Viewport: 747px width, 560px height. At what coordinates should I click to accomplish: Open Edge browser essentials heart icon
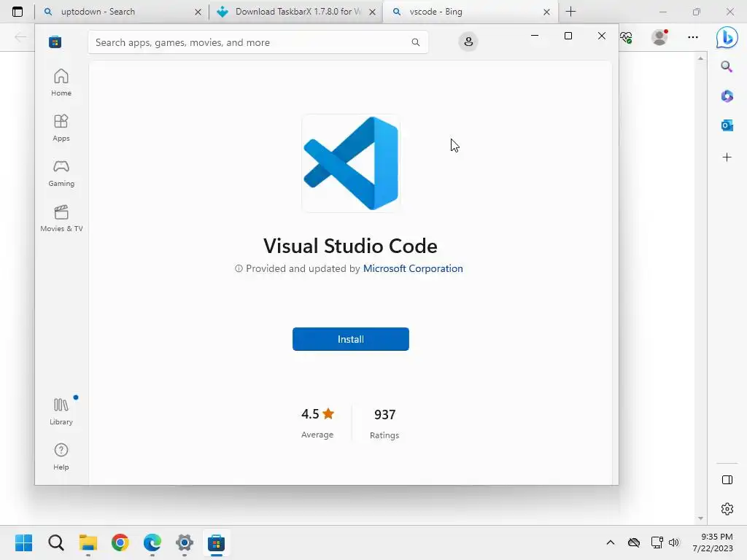(x=626, y=37)
